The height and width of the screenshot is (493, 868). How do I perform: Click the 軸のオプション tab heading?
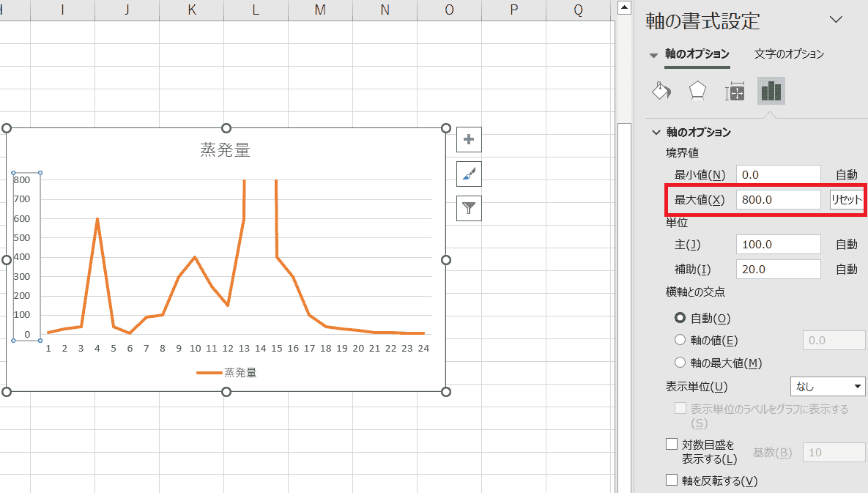pos(697,54)
